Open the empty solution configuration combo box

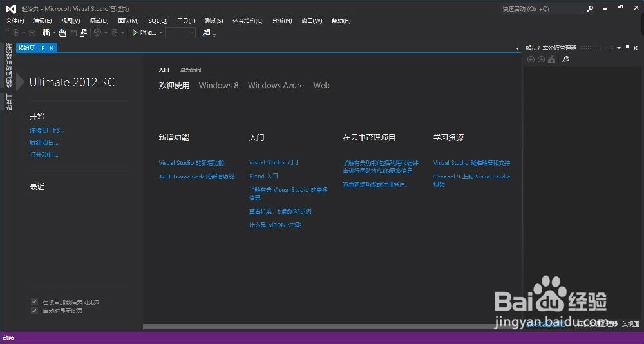(x=180, y=33)
